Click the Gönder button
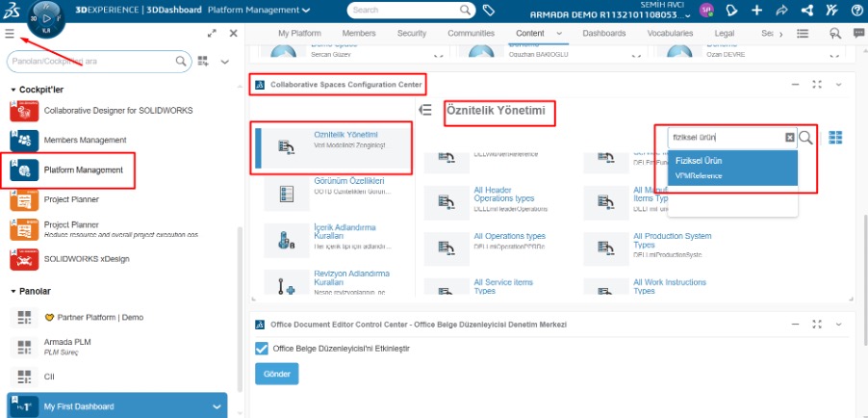 pyautogui.click(x=277, y=374)
